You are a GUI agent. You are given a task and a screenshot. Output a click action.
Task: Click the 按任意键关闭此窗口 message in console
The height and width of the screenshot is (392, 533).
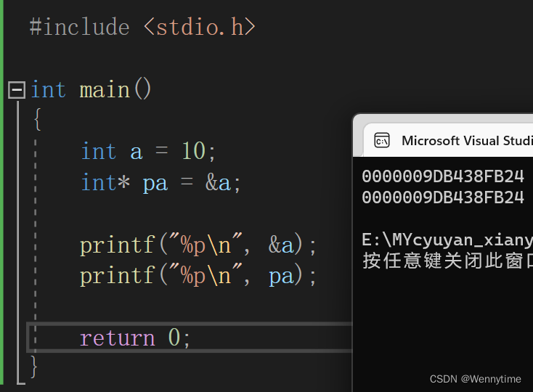point(447,261)
